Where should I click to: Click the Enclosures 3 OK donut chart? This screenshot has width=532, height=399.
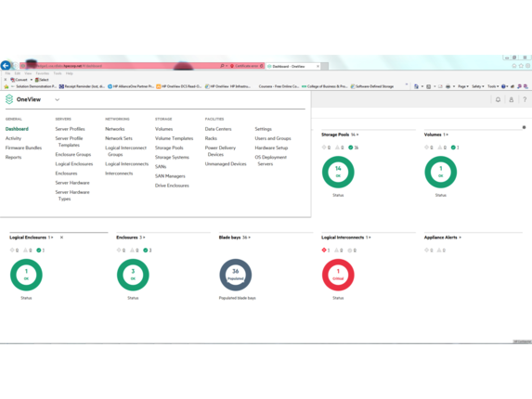pyautogui.click(x=133, y=275)
